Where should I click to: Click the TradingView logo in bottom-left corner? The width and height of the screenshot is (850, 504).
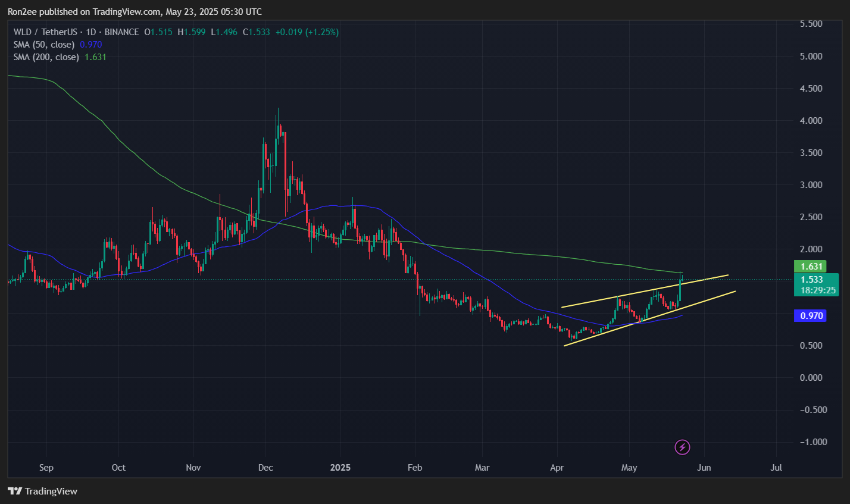click(x=42, y=492)
